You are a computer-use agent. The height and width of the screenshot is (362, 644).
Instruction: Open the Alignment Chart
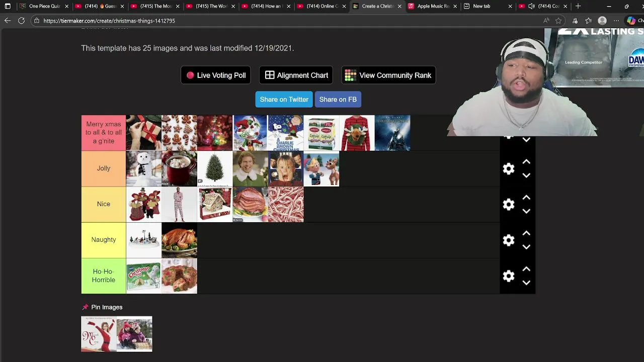296,75
